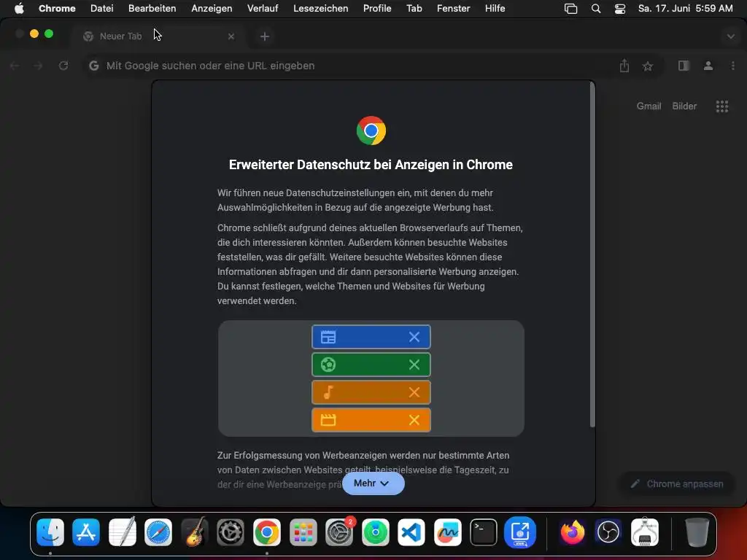Open TextEdit from the Dock
This screenshot has height=560, width=747.
[x=123, y=532]
